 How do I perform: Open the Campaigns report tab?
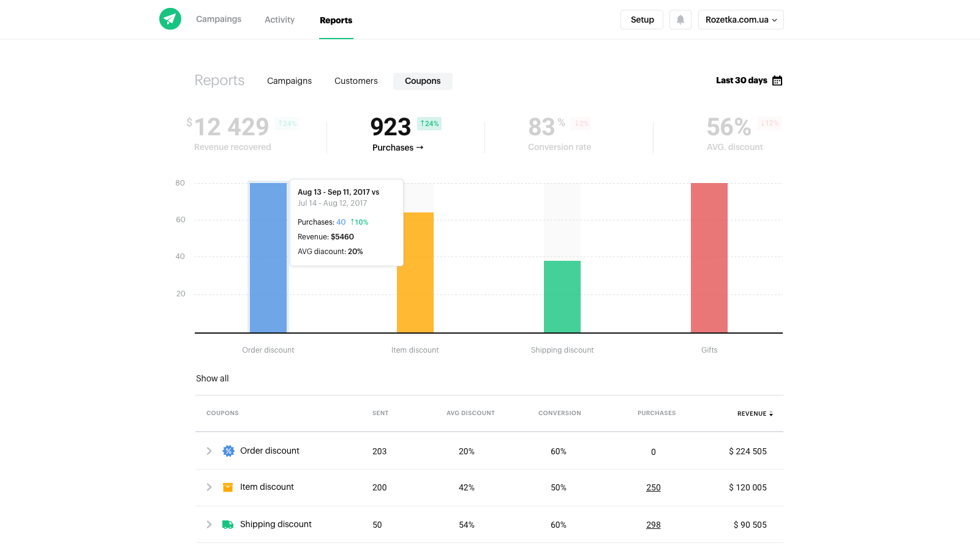pos(289,81)
